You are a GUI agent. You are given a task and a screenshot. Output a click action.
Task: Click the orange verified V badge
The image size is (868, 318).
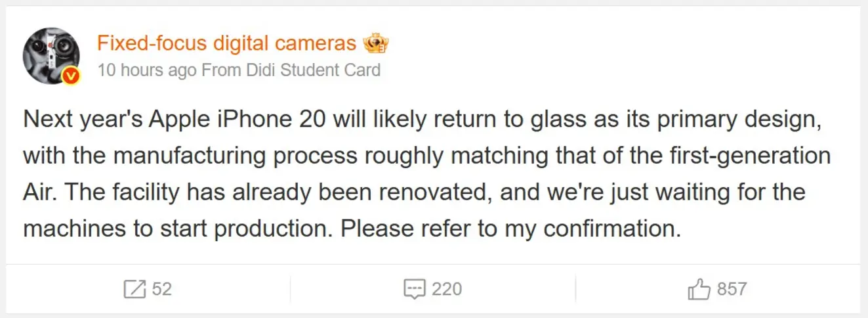click(x=71, y=77)
